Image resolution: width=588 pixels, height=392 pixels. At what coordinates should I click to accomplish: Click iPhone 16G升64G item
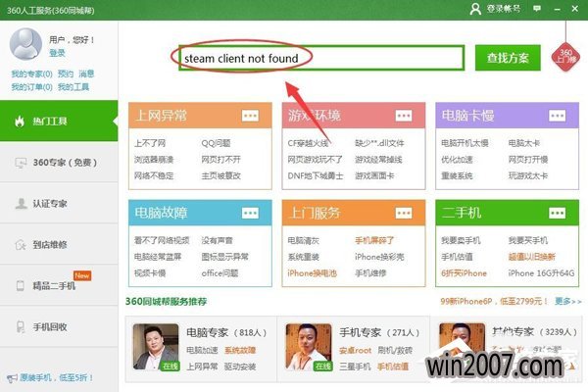pos(541,273)
